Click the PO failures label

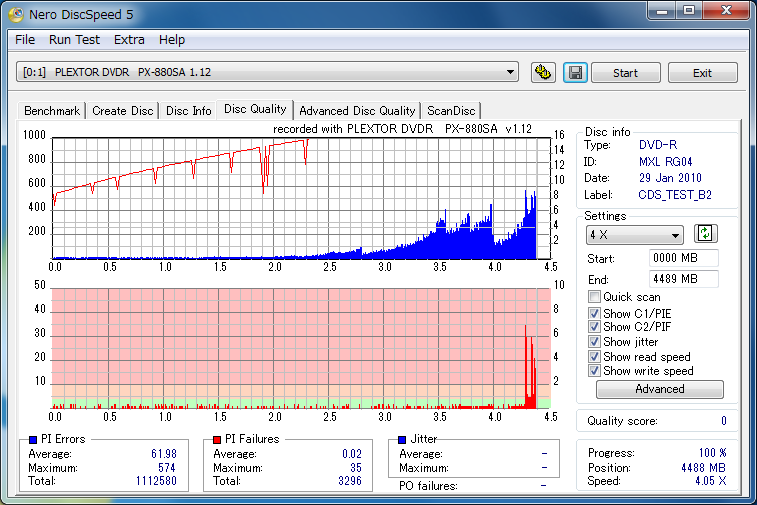click(428, 486)
